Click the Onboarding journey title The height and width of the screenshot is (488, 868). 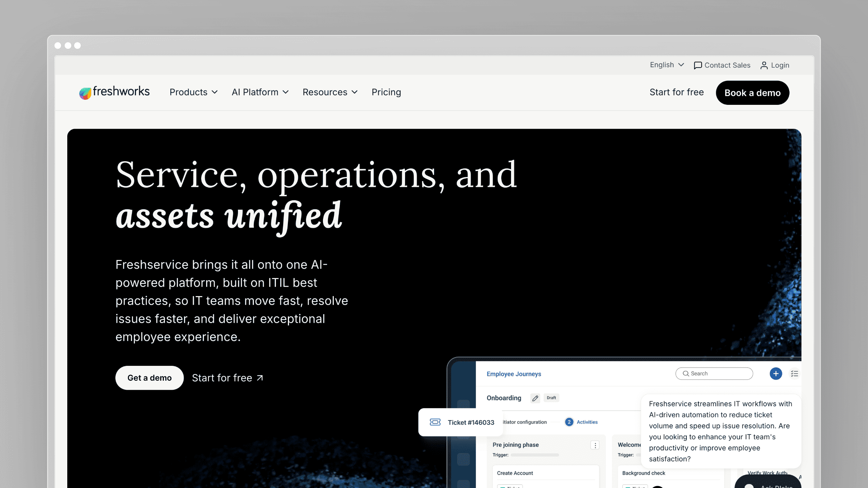pos(504,398)
